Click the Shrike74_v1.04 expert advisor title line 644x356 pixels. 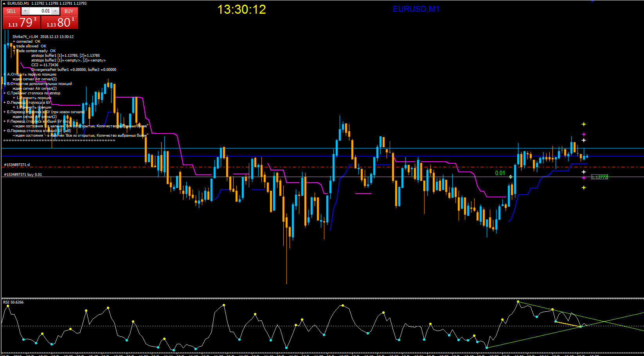(x=43, y=37)
